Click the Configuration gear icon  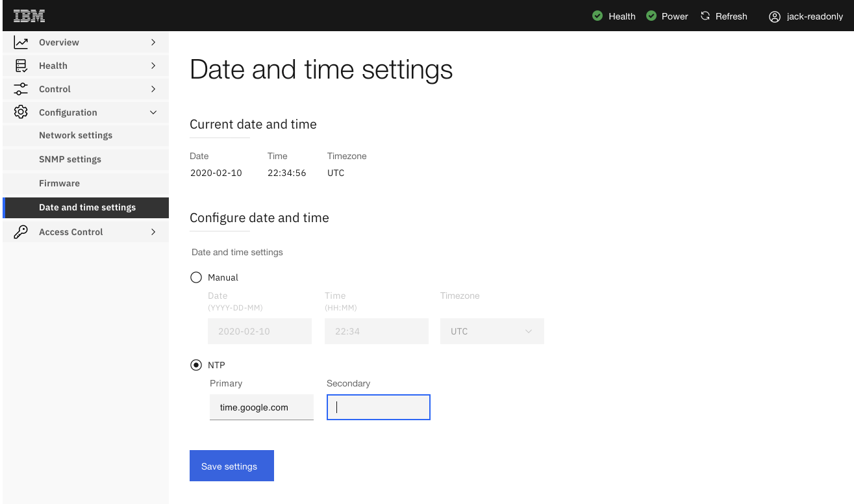click(20, 112)
